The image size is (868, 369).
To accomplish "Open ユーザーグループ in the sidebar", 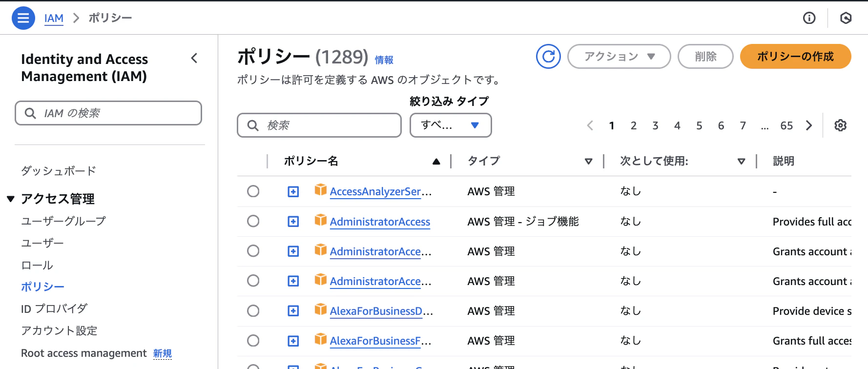I will pos(63,221).
